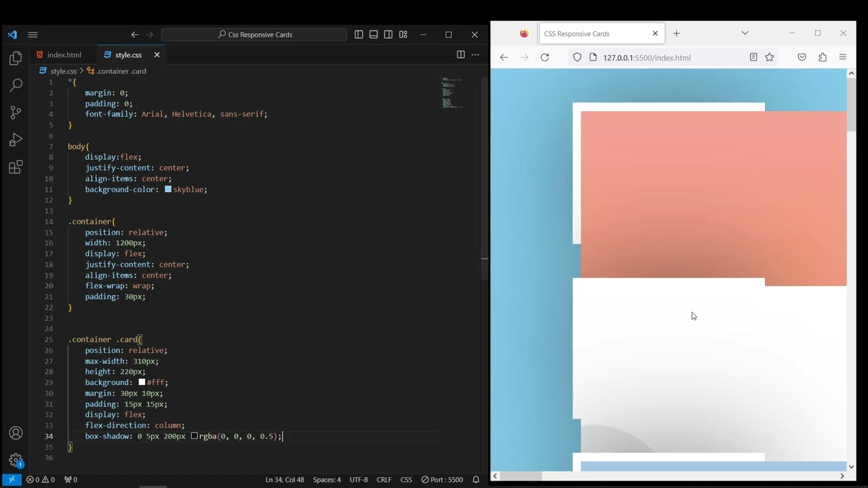Click the ".container{" selector on line 14

pos(92,222)
